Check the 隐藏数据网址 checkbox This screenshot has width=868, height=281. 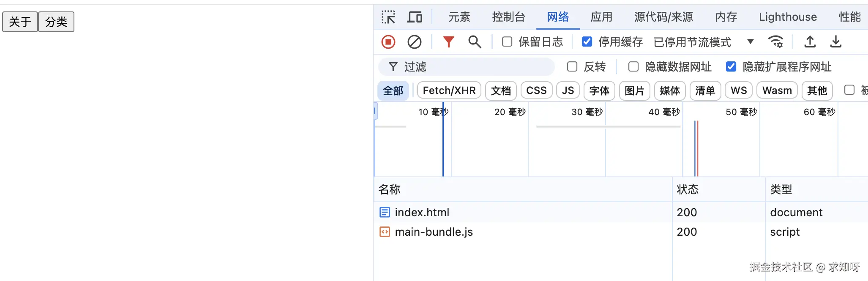[x=633, y=66]
